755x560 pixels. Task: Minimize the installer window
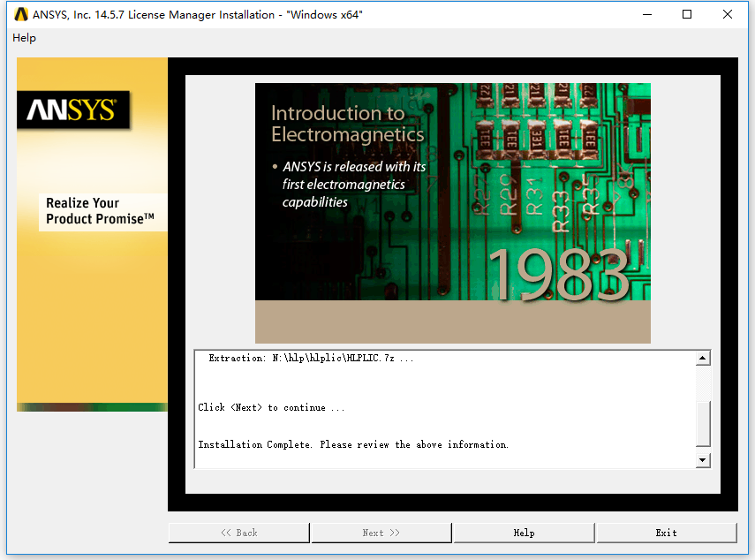point(647,14)
